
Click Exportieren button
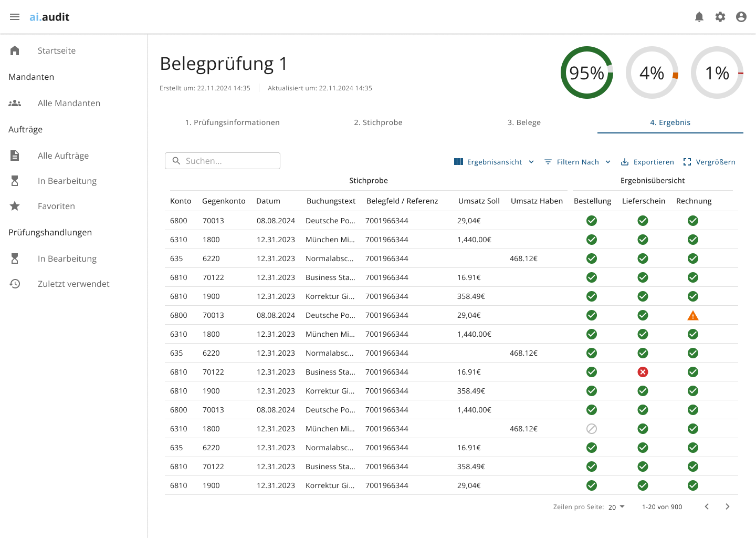click(x=647, y=162)
